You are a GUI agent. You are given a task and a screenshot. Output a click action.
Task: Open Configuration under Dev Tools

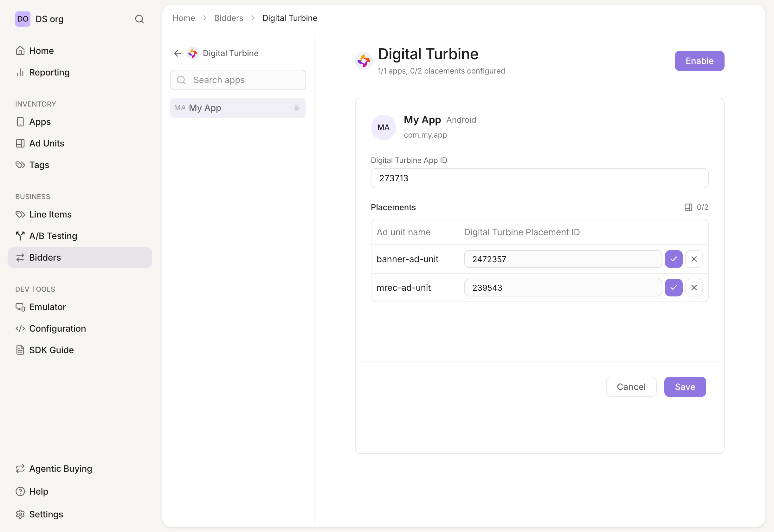pos(80,328)
